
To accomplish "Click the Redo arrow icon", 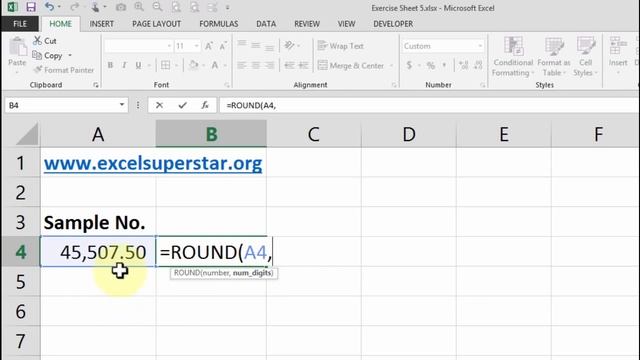I will click(x=74, y=7).
